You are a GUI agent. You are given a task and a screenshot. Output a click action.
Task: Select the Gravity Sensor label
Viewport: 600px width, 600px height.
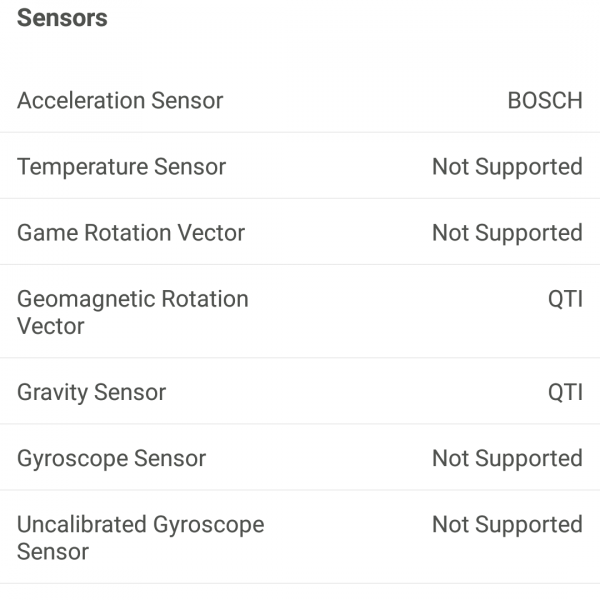(91, 392)
